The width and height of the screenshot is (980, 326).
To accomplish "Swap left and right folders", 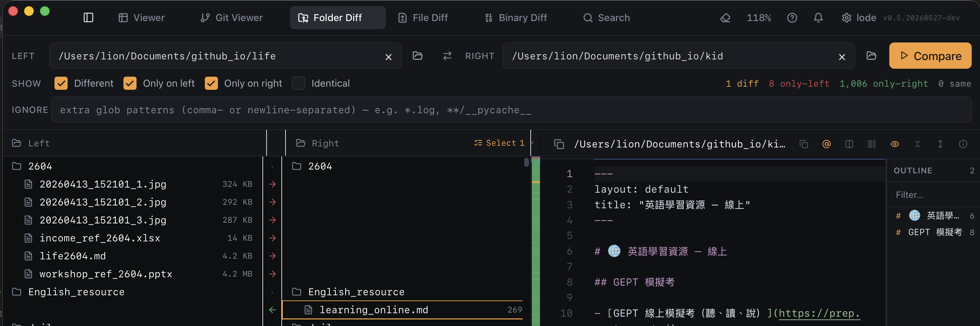I will [x=447, y=56].
